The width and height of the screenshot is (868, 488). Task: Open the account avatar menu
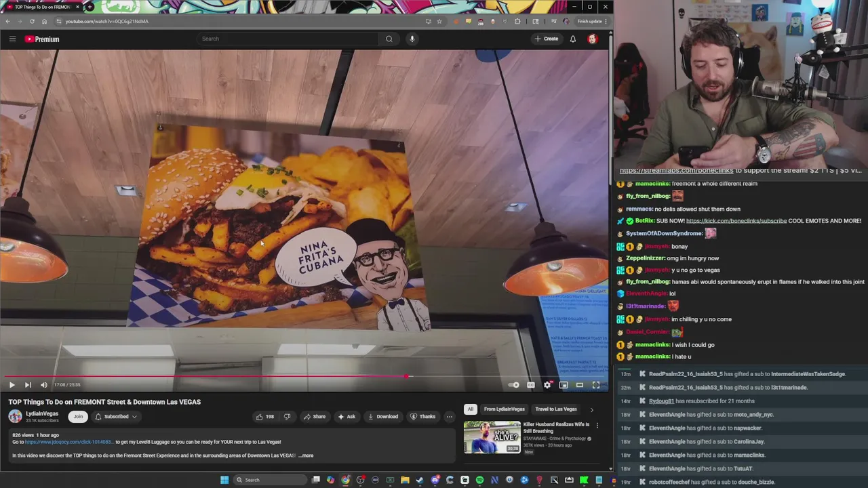[x=592, y=39]
